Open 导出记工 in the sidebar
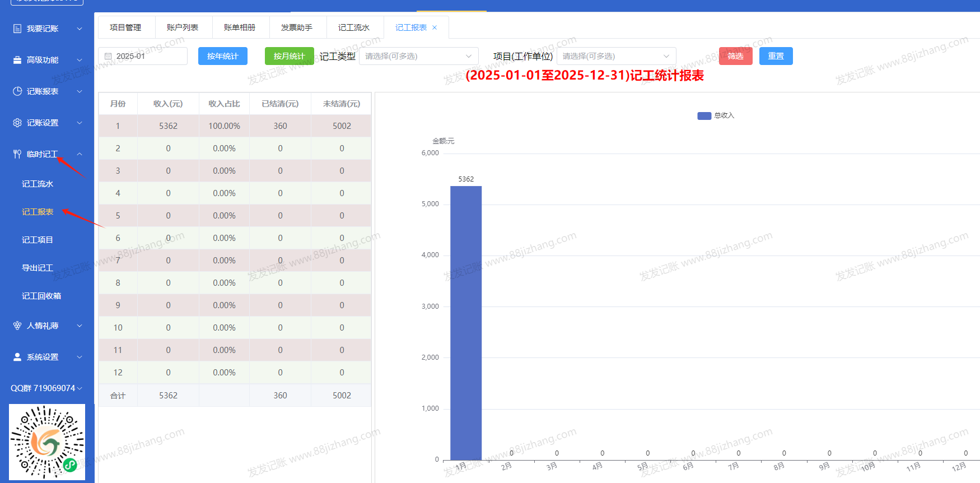Image resolution: width=980 pixels, height=483 pixels. pos(38,268)
